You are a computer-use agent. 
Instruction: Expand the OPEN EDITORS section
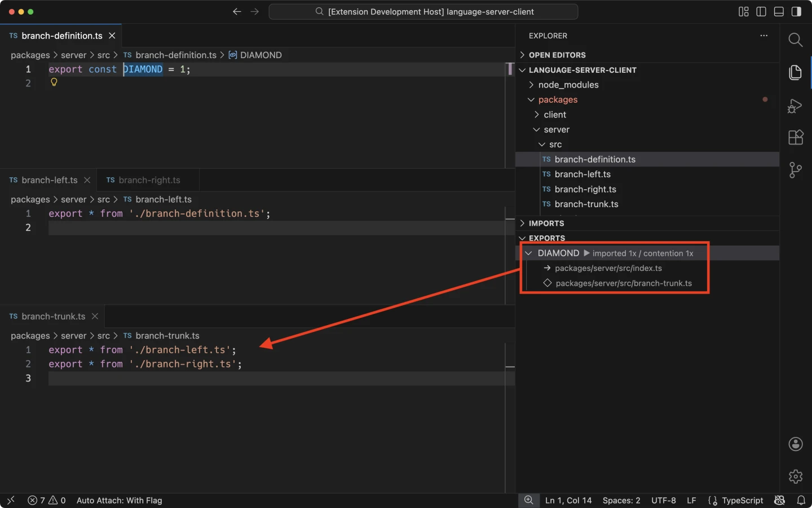coord(557,55)
